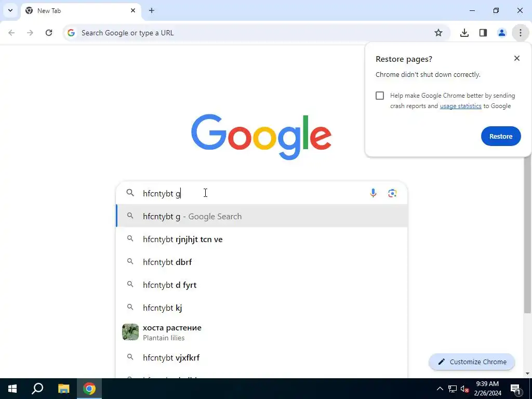Click the scrollbar down arrow
532x399 pixels.
(527, 374)
